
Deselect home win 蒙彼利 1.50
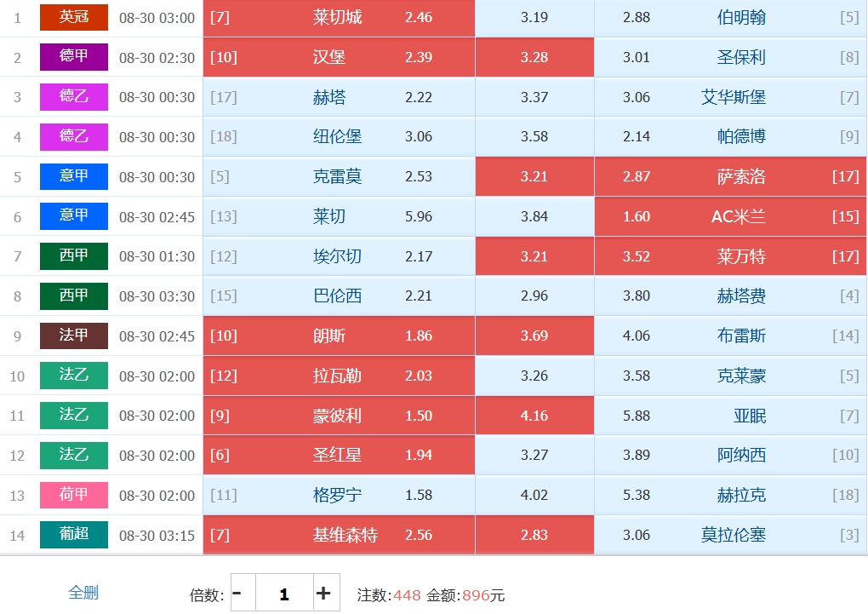tap(339, 416)
